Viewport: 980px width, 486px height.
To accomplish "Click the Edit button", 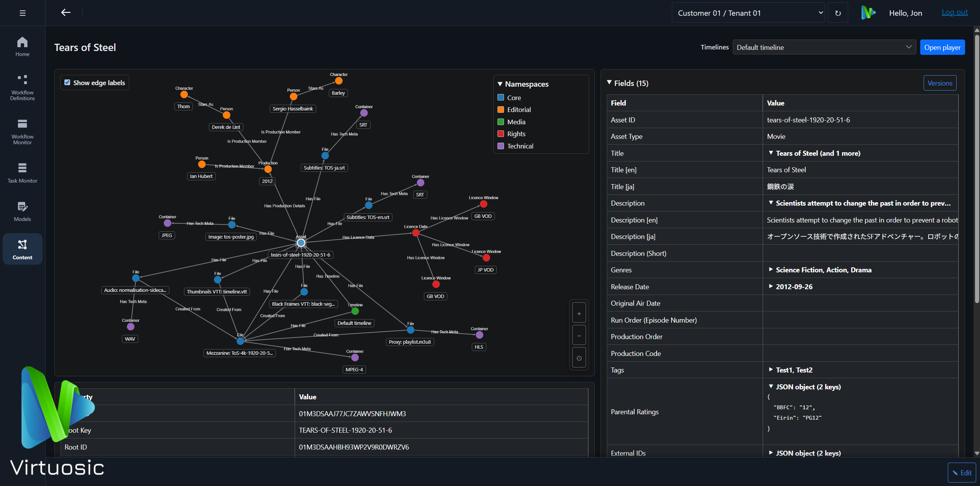I will [x=962, y=473].
